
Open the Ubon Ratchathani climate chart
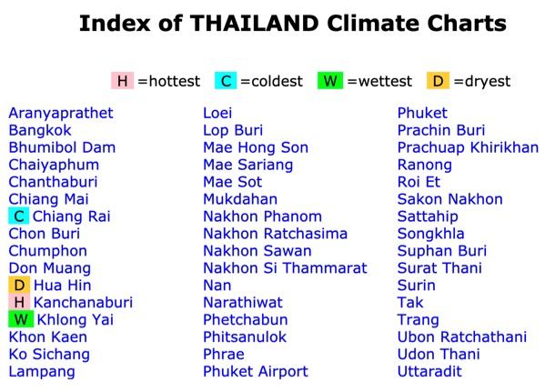click(x=462, y=337)
